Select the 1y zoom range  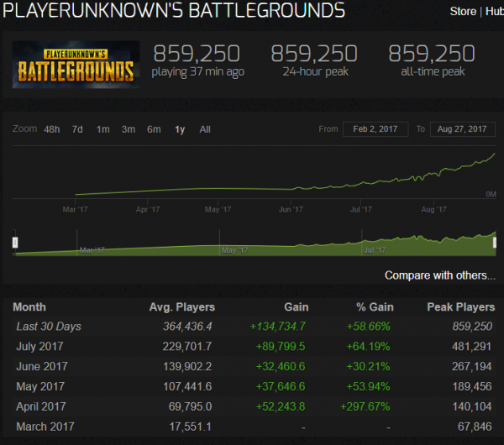180,129
